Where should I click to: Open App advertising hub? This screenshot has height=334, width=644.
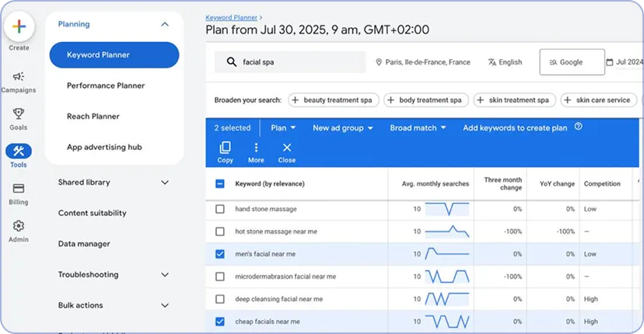(104, 148)
